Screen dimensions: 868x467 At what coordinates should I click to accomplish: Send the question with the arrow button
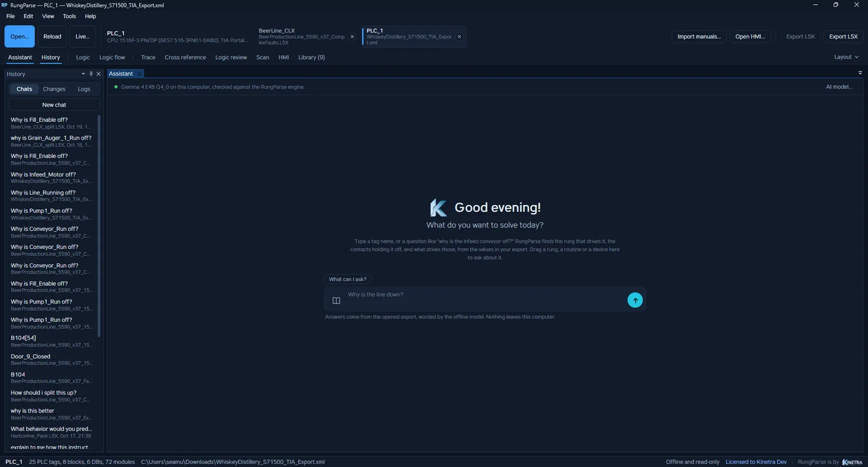635,300
